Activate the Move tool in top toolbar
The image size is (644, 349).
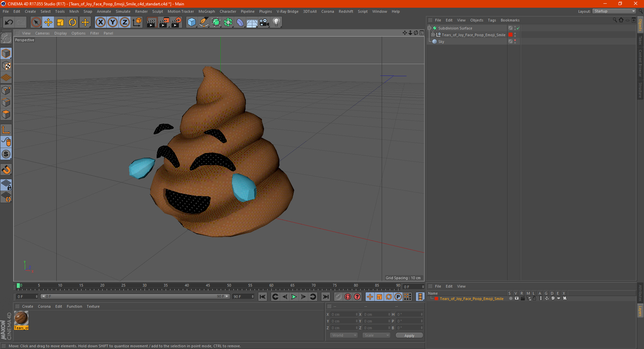click(48, 22)
